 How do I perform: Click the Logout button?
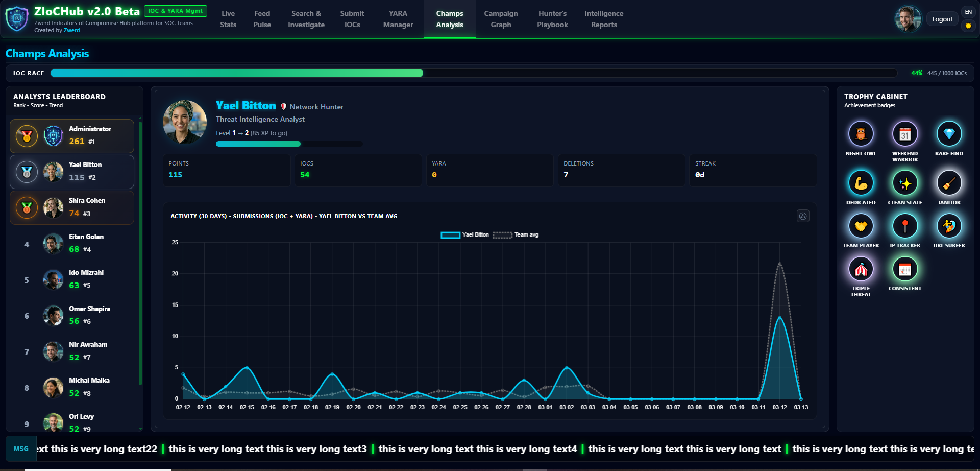pos(942,19)
